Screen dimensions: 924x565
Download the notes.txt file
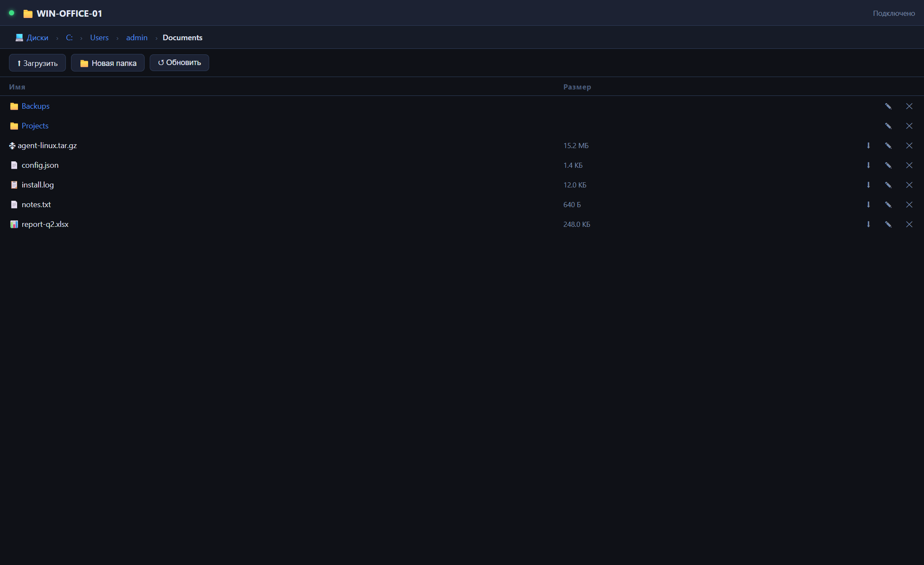868,205
